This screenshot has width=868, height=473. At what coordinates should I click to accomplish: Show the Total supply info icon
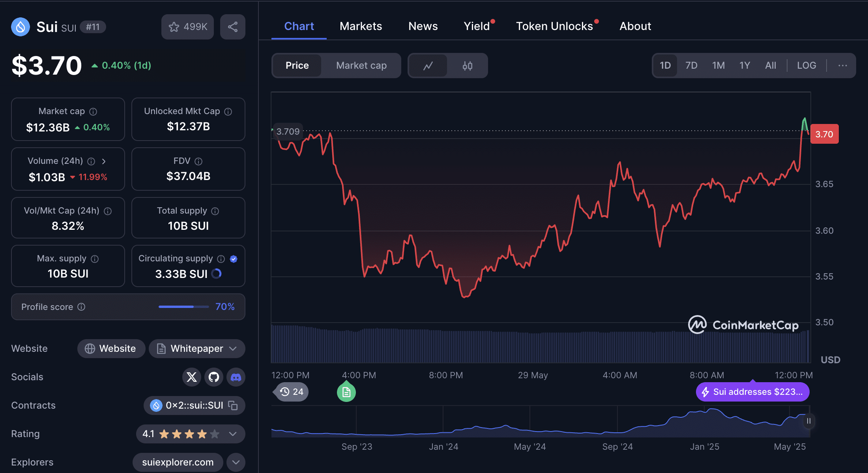(215, 211)
